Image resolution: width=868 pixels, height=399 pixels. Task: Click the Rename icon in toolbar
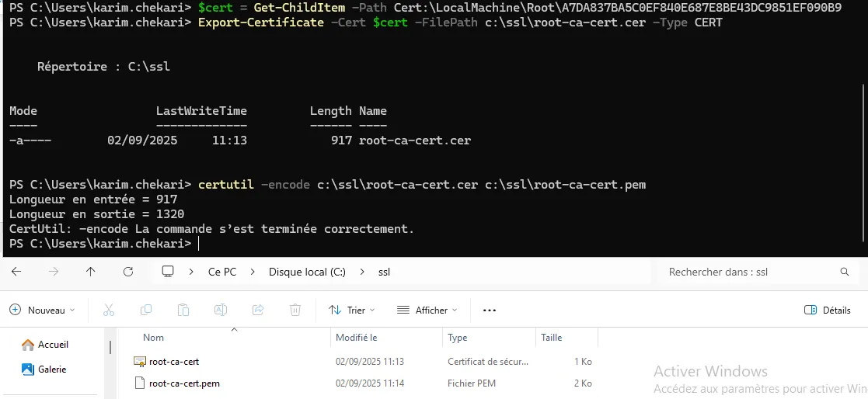[x=221, y=310]
